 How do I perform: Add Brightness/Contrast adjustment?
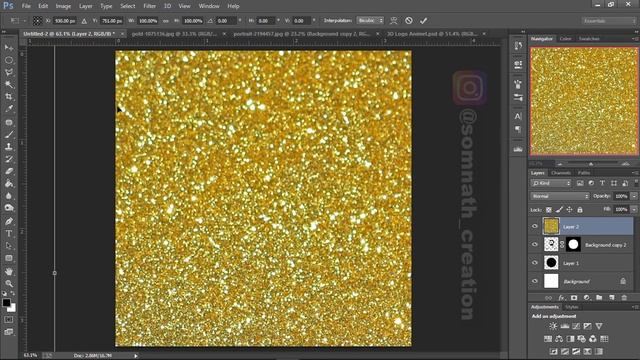coord(553,326)
